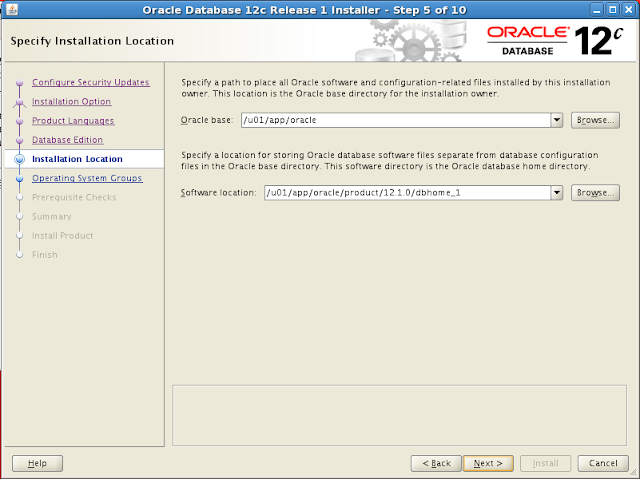Click the Oracle base label
The width and height of the screenshot is (640, 479).
[x=207, y=120]
